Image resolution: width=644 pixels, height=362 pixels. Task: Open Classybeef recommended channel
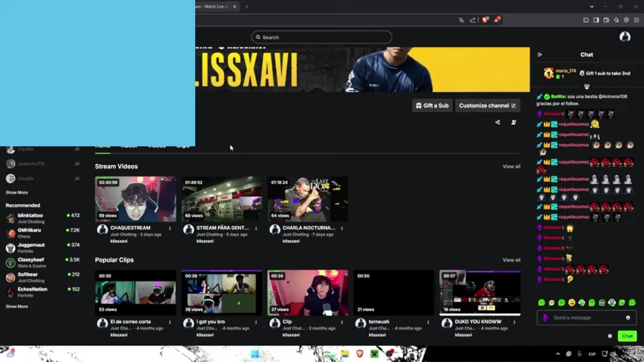point(43,262)
